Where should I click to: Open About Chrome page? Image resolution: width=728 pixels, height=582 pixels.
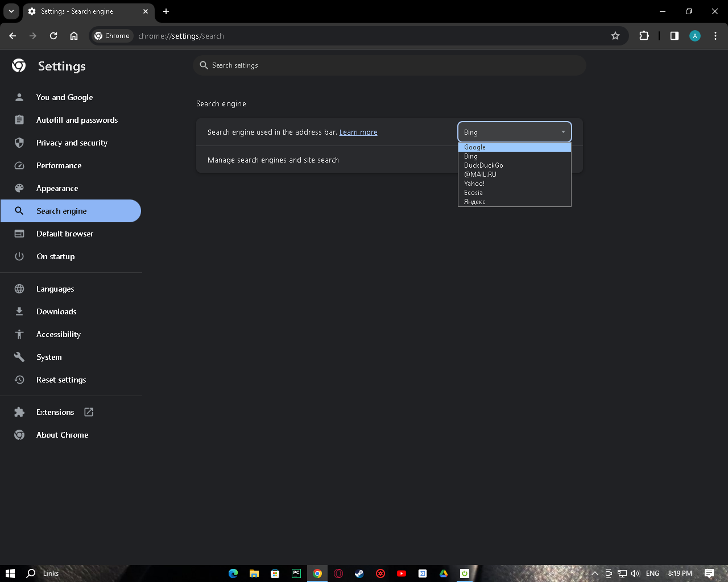71,435
